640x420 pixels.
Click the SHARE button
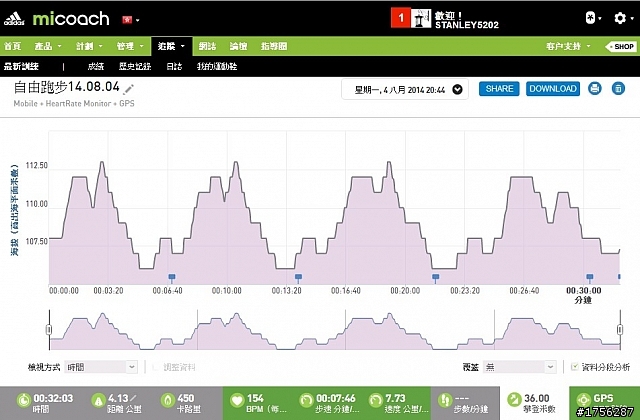coord(499,89)
